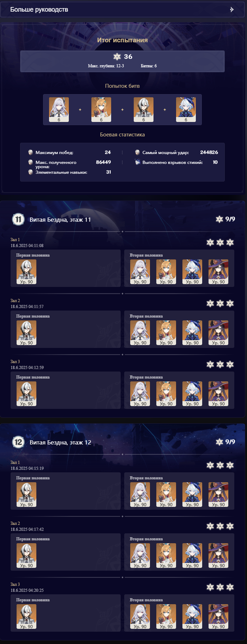Select orange-haired character in floor 12 Зал 1
Screen dimensions: 247x644
coord(166,495)
